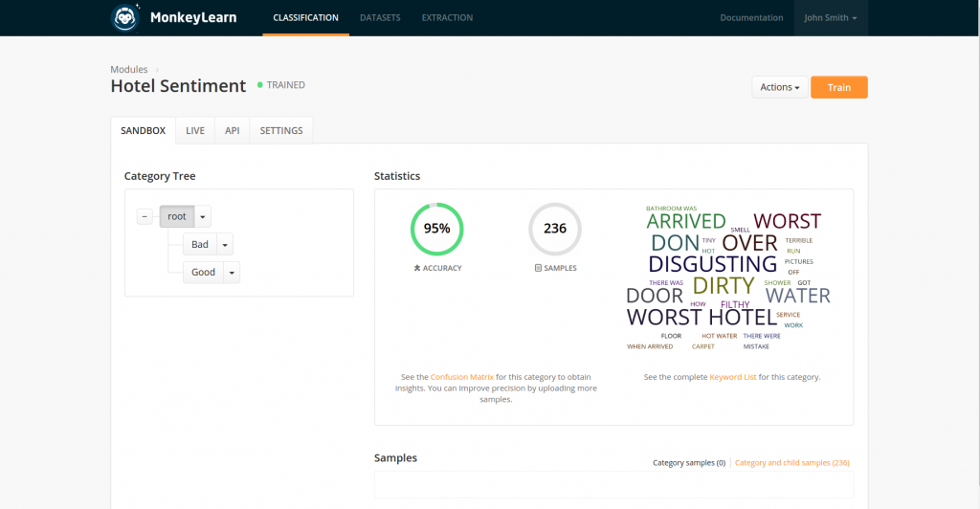Open the Confusion Matrix link
Image resolution: width=980 pixels, height=509 pixels.
point(462,377)
